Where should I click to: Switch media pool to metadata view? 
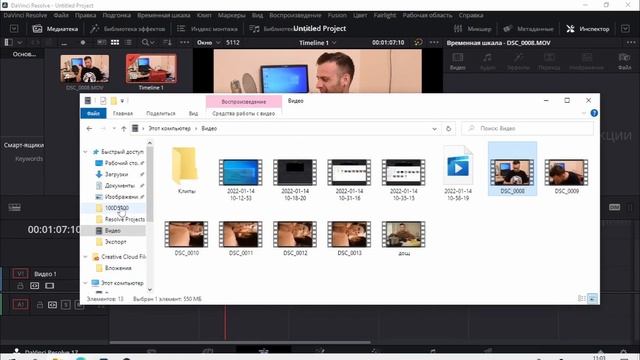[101, 42]
